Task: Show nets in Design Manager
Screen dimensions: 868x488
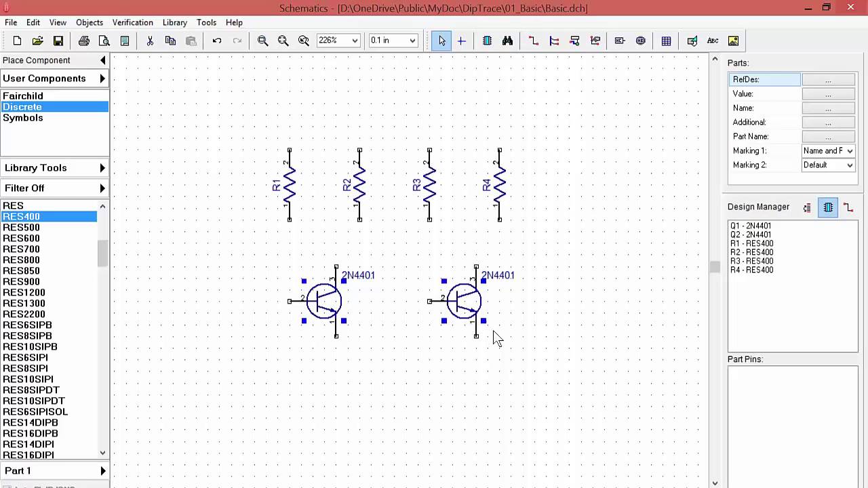Action: coord(848,207)
